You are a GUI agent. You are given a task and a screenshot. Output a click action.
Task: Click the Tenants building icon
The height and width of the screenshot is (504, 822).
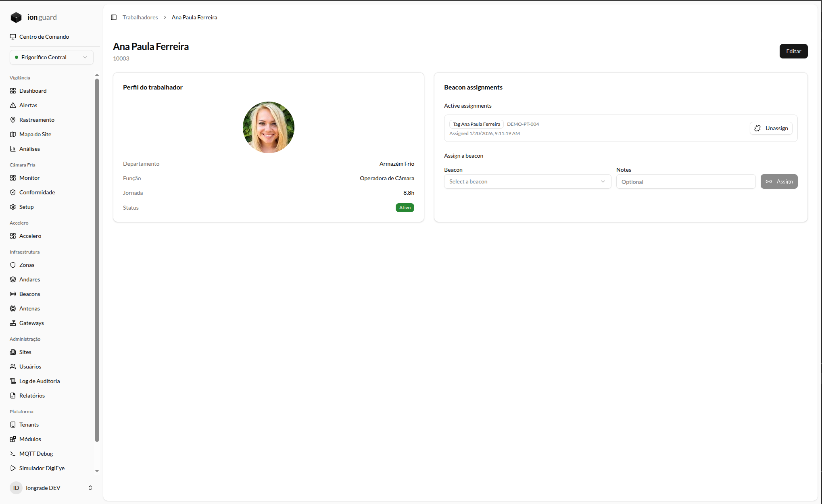pyautogui.click(x=13, y=425)
